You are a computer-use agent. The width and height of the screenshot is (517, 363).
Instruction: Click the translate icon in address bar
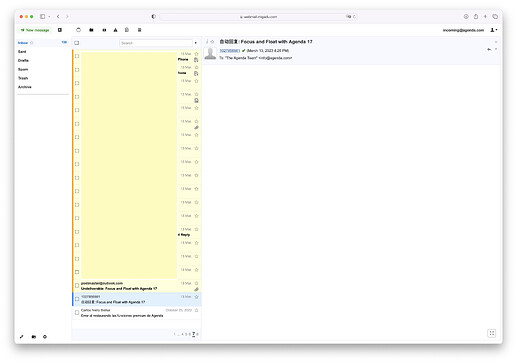(x=348, y=16)
